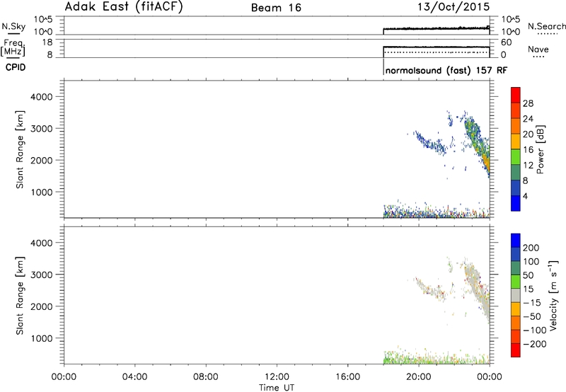Click Power colorbar value '4'
The image size is (566, 392).
[525, 196]
